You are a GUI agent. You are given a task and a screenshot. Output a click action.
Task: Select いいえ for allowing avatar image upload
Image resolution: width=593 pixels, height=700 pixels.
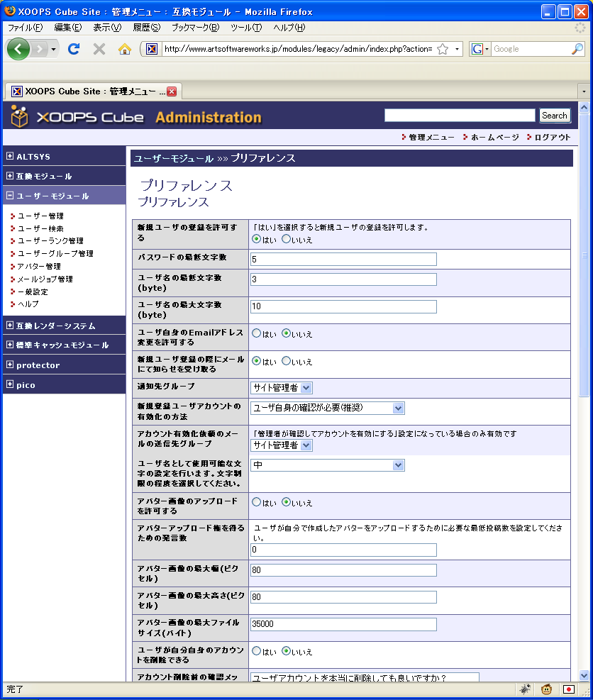pyautogui.click(x=287, y=502)
